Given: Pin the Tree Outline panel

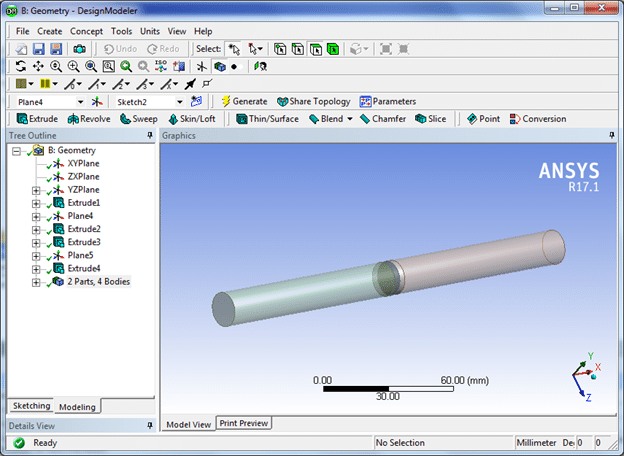Looking at the screenshot, I should [150, 135].
